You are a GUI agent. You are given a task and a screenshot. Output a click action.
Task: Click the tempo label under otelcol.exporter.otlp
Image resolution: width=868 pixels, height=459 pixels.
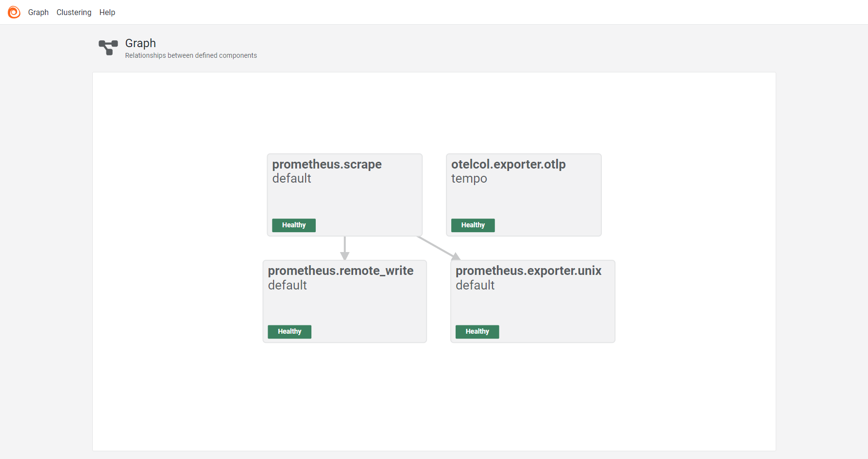(469, 178)
